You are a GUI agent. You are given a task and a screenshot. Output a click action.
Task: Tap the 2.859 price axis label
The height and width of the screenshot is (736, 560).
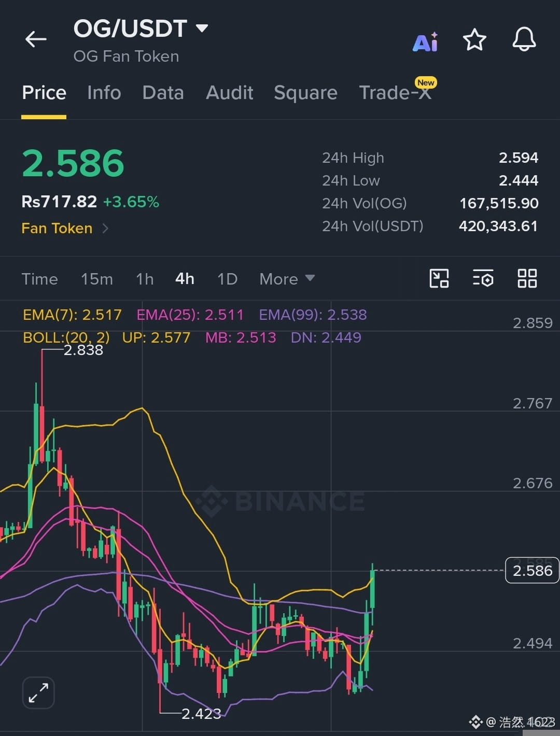pos(533,323)
